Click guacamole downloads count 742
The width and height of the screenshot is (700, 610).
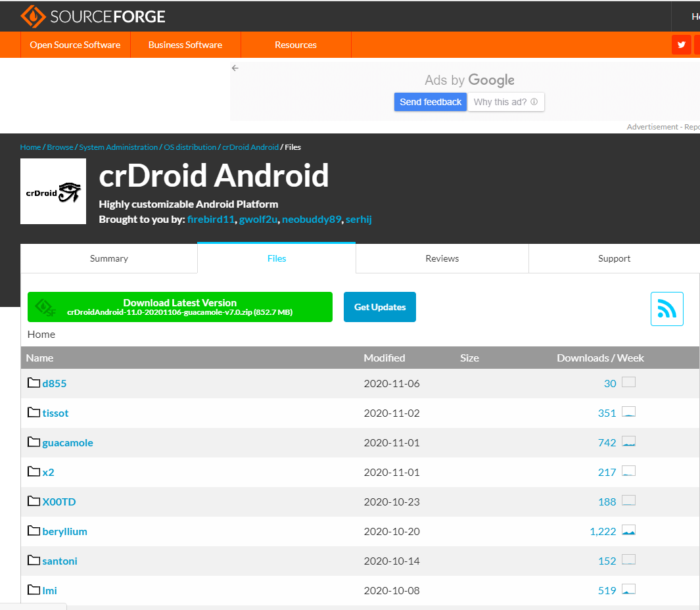(607, 442)
